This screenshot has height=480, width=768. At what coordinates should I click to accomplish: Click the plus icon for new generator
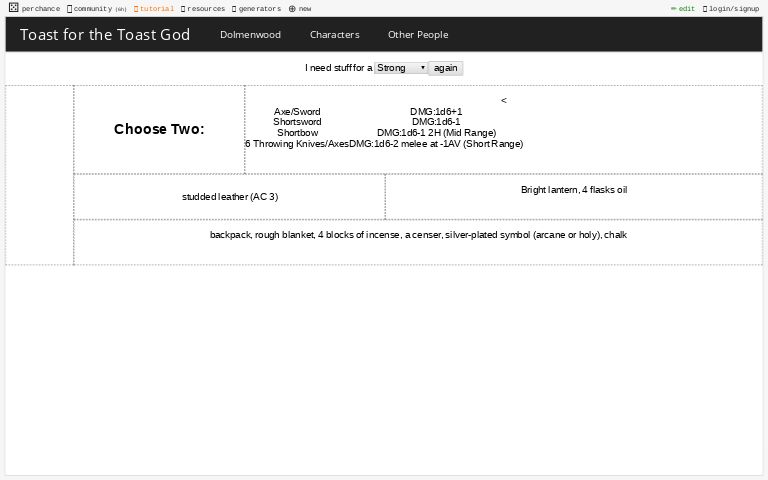pyautogui.click(x=292, y=9)
